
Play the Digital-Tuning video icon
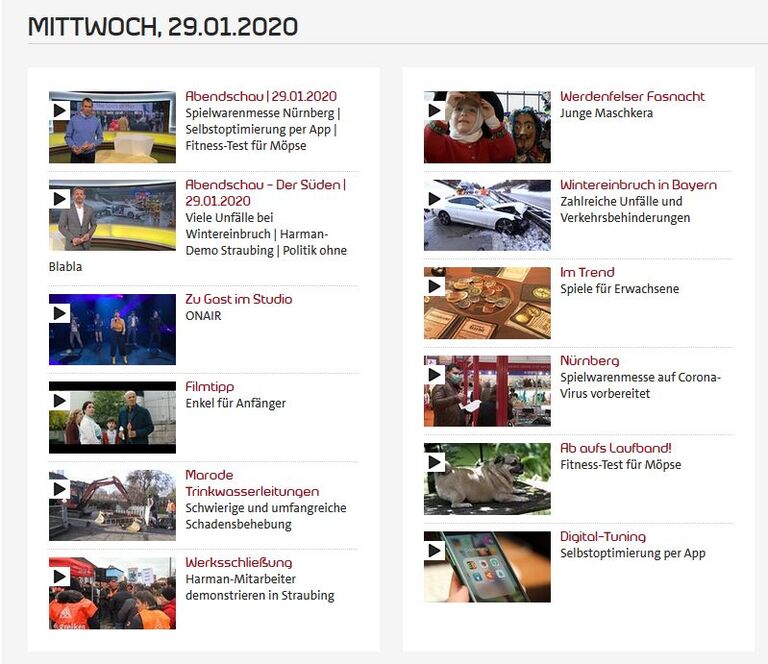pyautogui.click(x=434, y=550)
